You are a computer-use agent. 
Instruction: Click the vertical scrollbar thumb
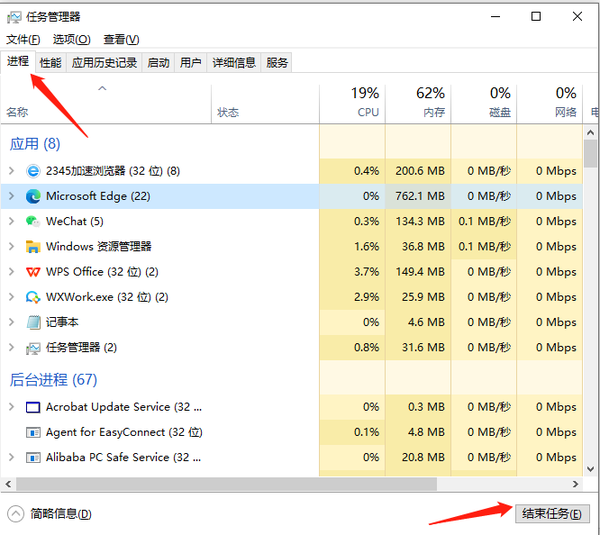click(590, 154)
